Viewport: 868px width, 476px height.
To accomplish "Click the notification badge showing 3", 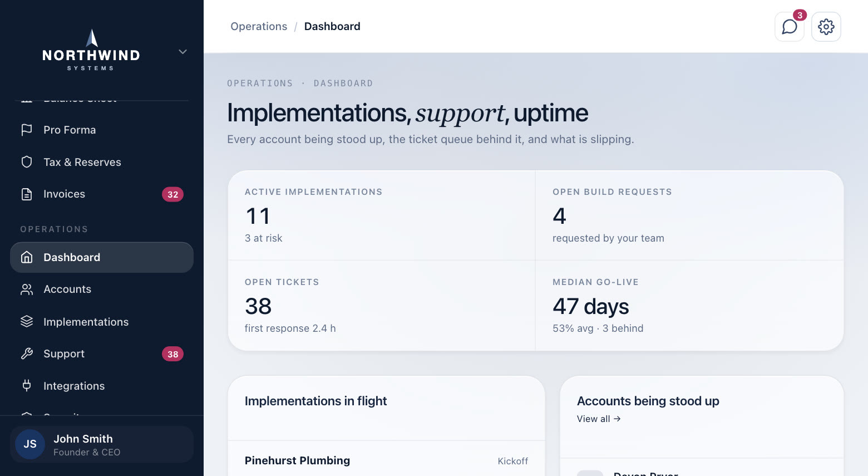I will [x=800, y=15].
